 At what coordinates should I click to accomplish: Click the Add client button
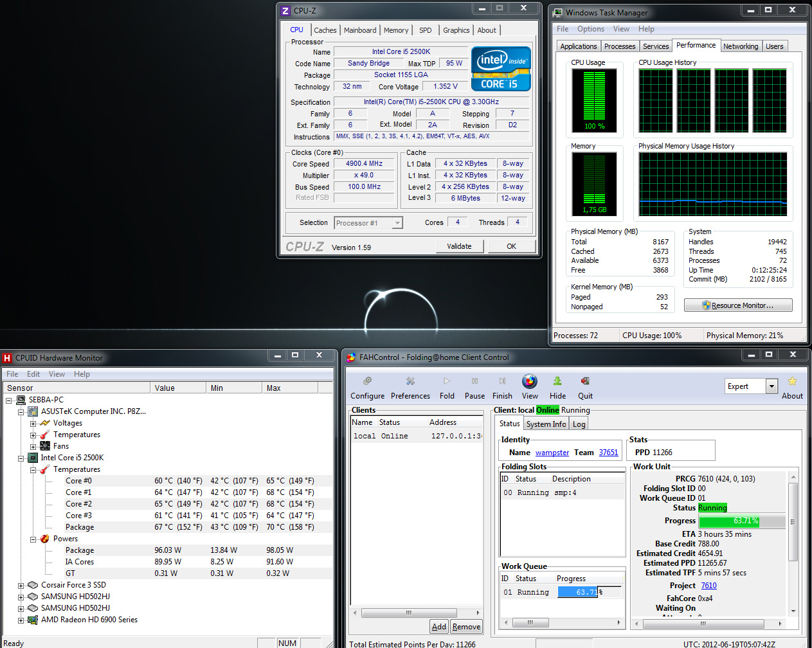[439, 627]
